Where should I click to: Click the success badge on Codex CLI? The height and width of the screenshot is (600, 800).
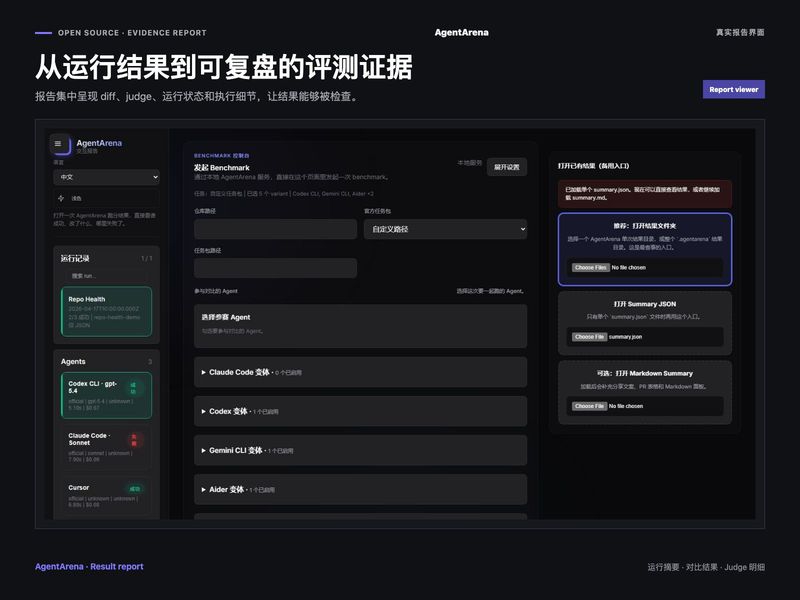[x=134, y=388]
